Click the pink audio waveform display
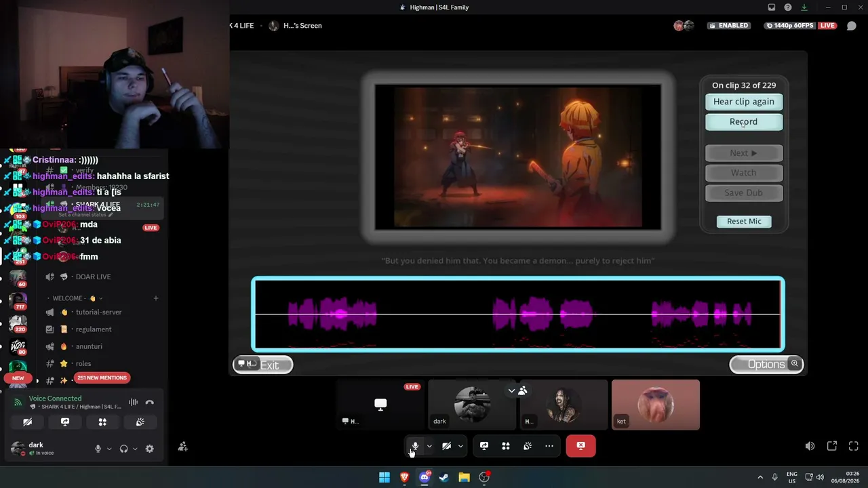This screenshot has height=488, width=868. [x=518, y=314]
